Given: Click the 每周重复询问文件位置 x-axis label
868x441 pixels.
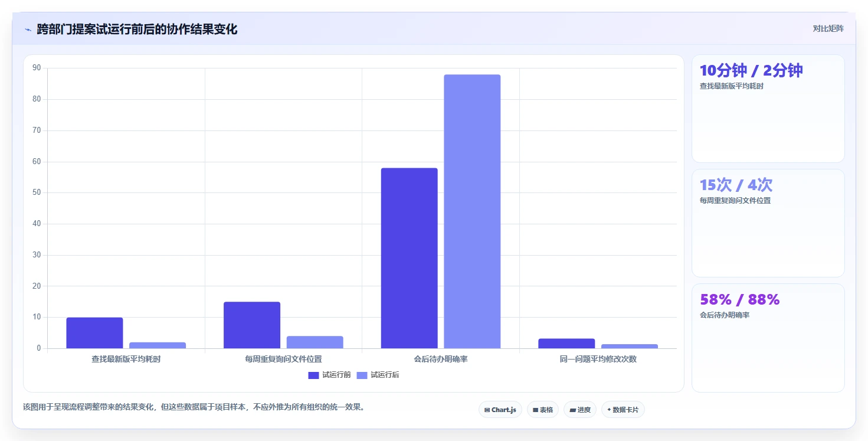Looking at the screenshot, I should tap(283, 359).
